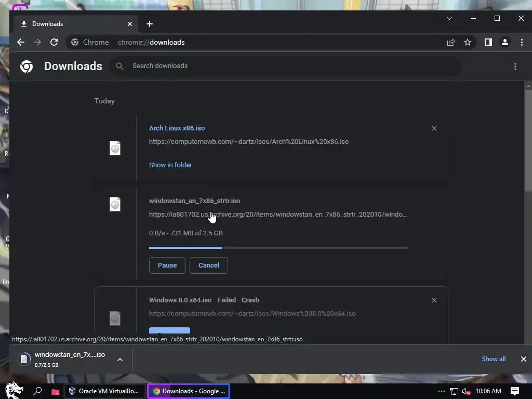
Task: Open the Chrome profile avatar menu
Action: [505, 42]
